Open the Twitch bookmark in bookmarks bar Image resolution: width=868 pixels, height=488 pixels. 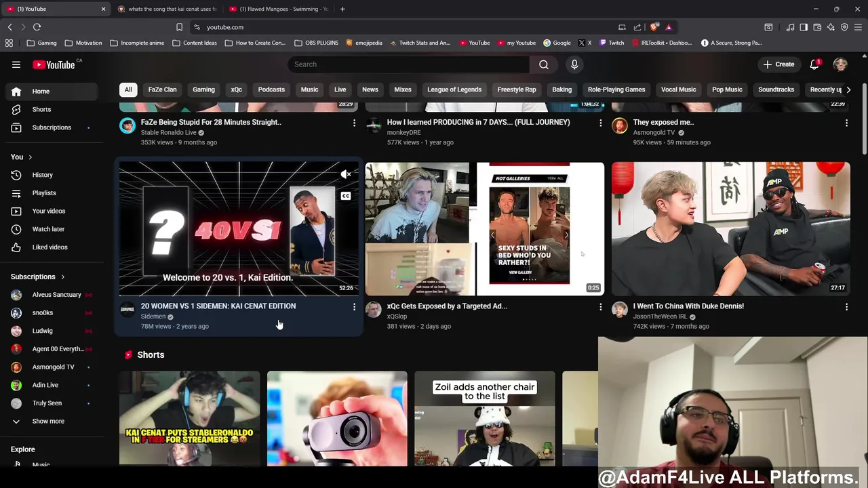pos(612,43)
